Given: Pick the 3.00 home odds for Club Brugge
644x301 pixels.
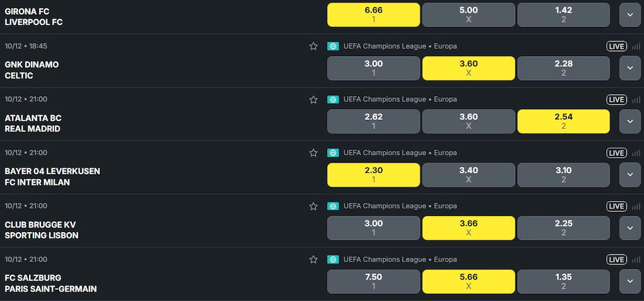Looking at the screenshot, I should 374,228.
